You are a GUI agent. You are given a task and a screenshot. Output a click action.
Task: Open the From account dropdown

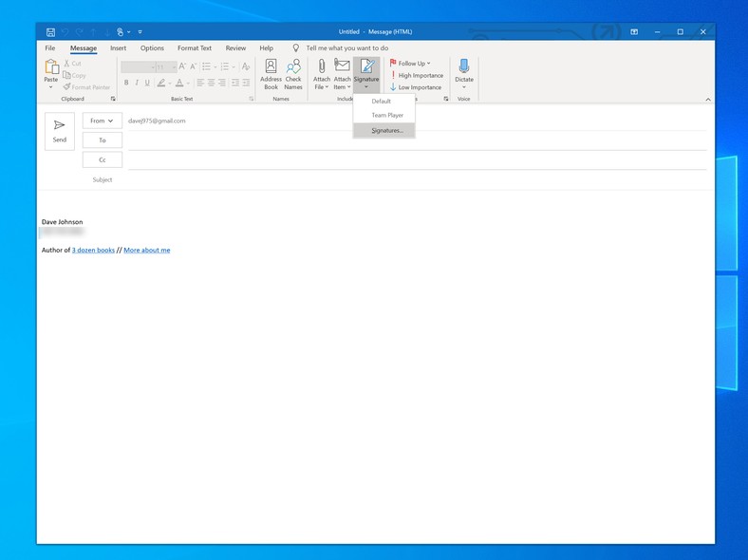click(x=102, y=121)
